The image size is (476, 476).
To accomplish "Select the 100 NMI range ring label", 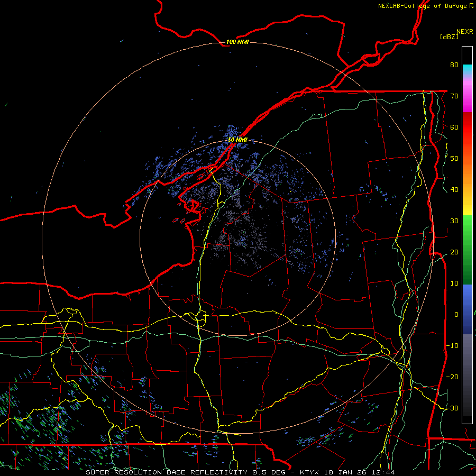I will tap(237, 42).
